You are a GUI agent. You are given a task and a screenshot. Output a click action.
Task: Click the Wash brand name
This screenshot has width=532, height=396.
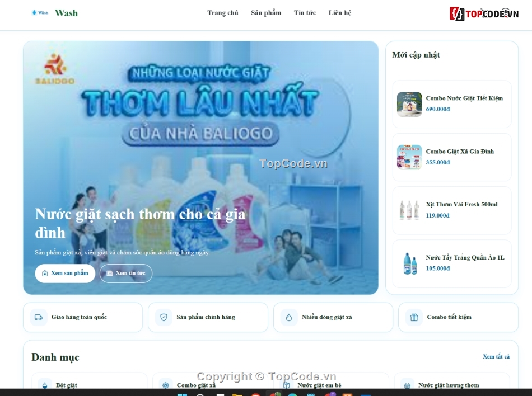coord(66,13)
